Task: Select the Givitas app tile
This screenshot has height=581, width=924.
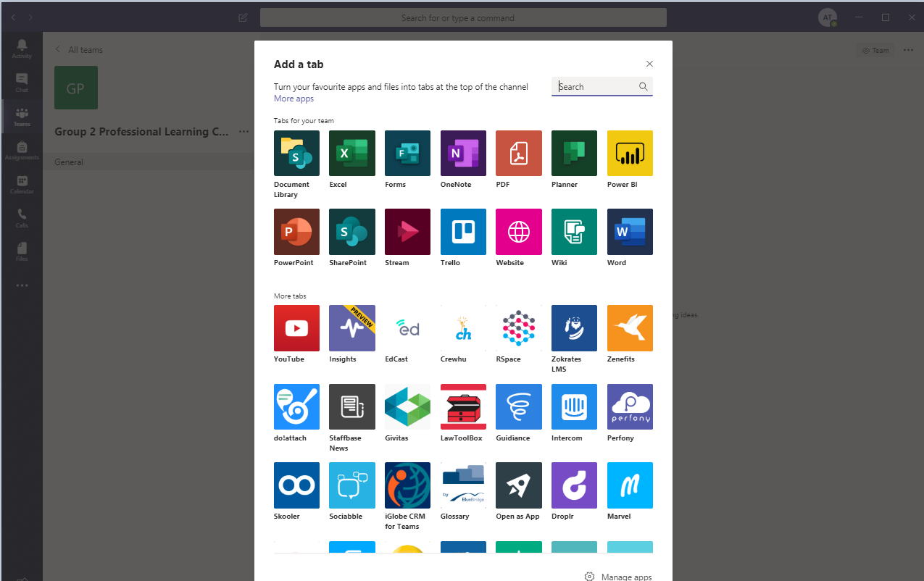Action: tap(407, 407)
